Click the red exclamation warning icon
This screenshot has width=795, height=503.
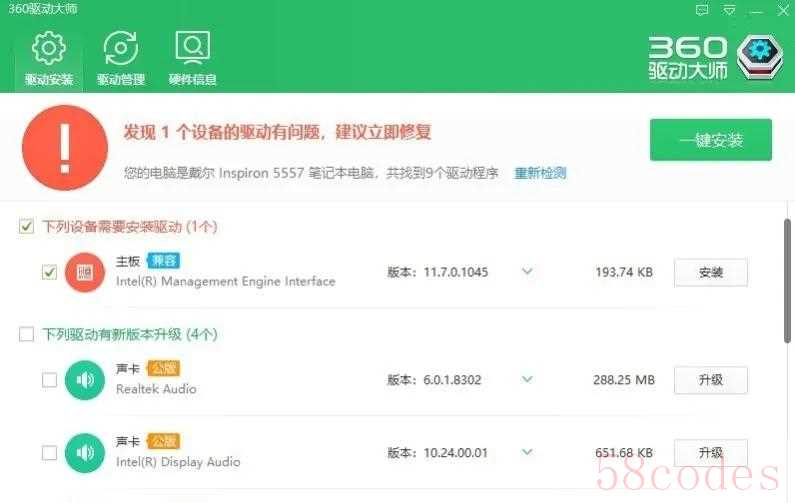65,148
